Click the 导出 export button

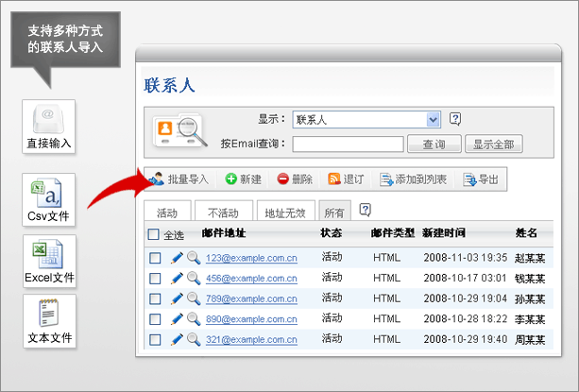click(481, 179)
